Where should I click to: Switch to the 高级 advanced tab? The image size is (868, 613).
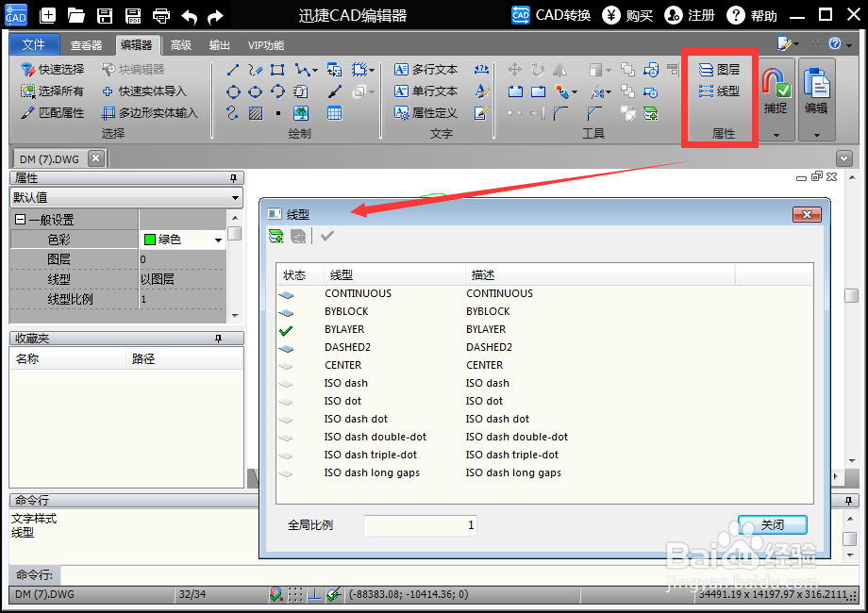coord(181,45)
